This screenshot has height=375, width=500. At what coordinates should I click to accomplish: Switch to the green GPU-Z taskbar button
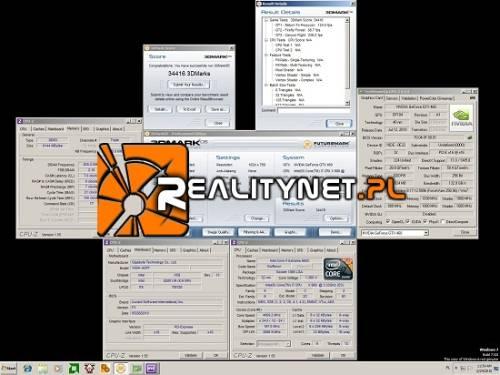[x=136, y=368]
